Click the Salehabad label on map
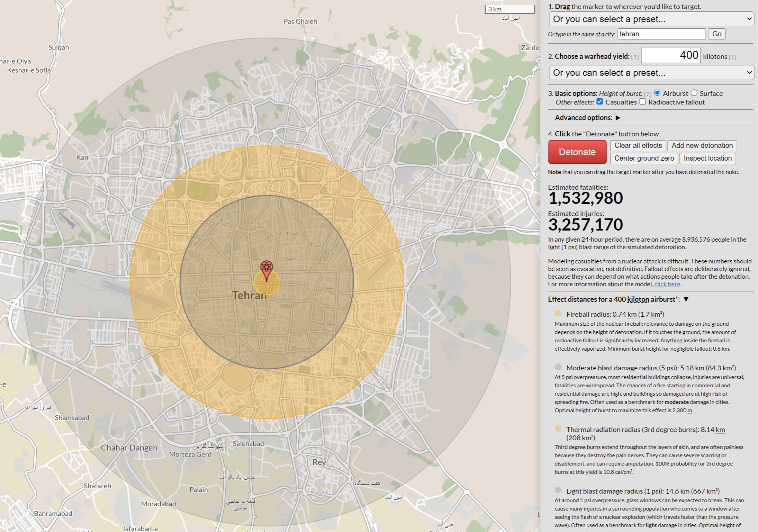This screenshot has width=758, height=532. (248, 444)
